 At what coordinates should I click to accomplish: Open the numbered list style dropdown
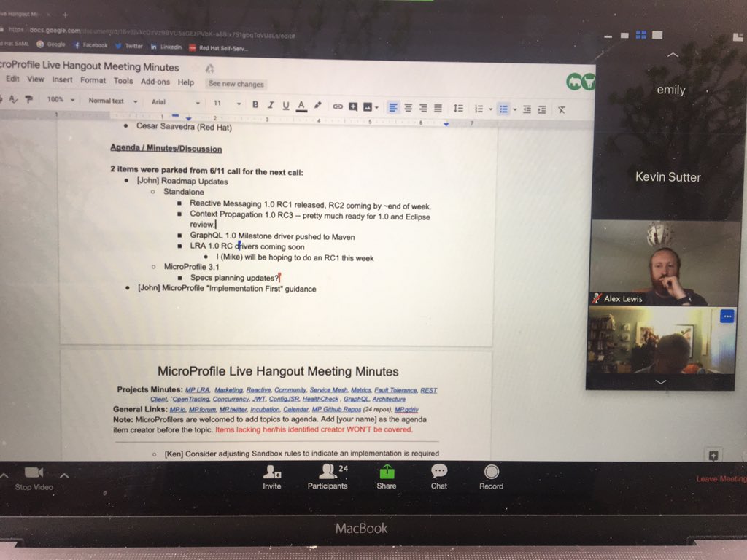pos(491,109)
